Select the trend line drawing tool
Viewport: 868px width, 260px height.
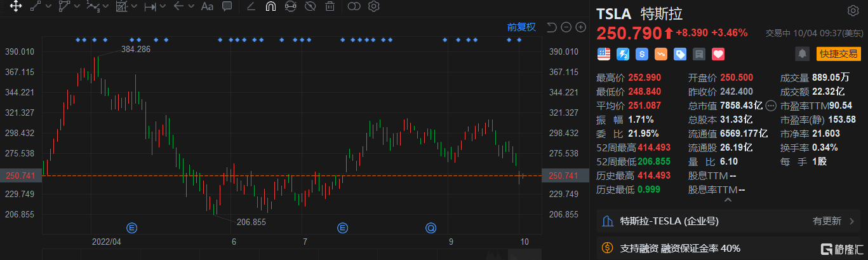tap(36, 7)
